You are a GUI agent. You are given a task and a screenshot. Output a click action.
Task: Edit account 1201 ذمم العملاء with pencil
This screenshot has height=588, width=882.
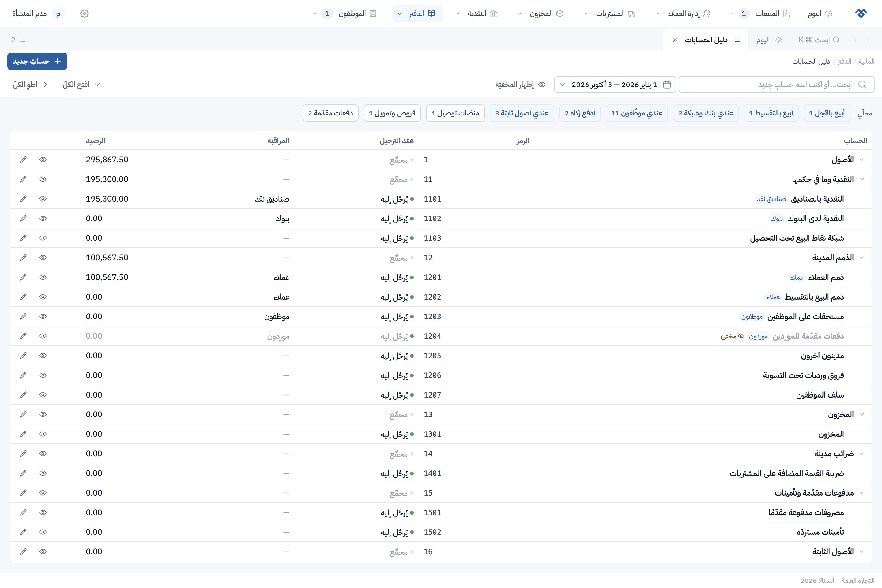(x=23, y=277)
